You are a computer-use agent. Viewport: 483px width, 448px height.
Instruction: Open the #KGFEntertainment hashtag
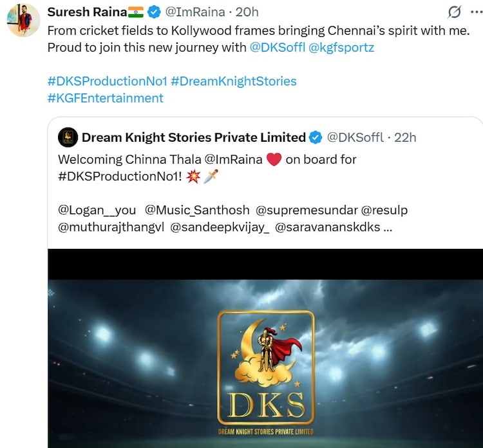(x=106, y=98)
